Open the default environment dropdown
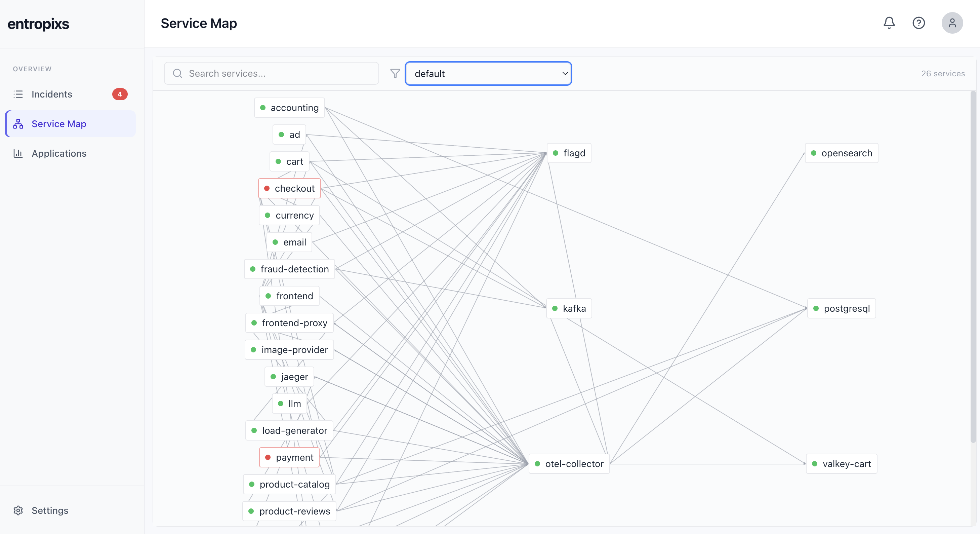The image size is (980, 534). point(488,73)
